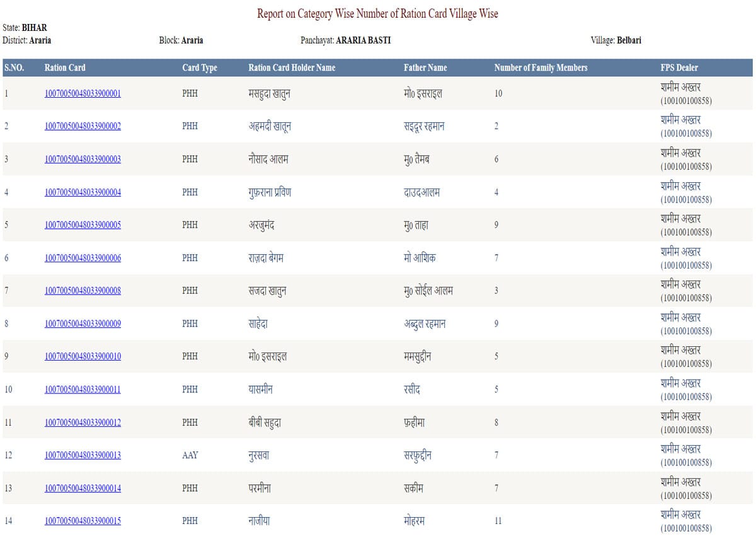The width and height of the screenshot is (756, 536).
Task: Open card 10070050048033900009 belonging to साहेदा
Action: pos(83,323)
